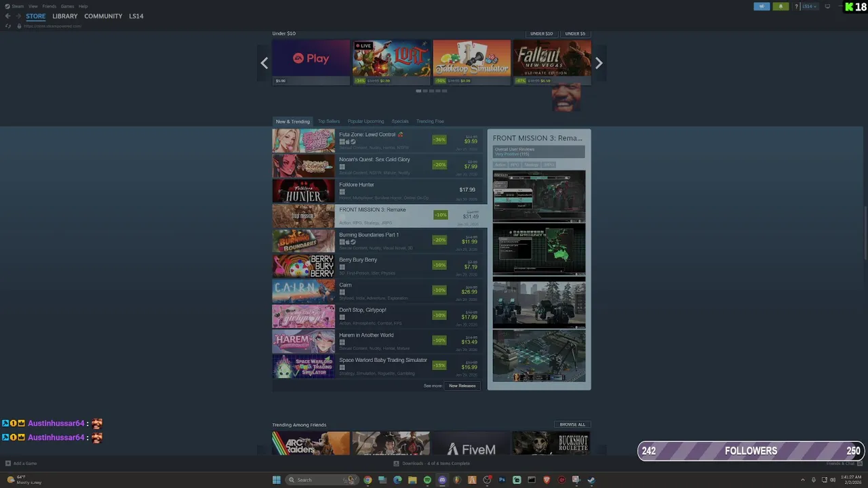Select the Trending Free tab
This screenshot has width=868, height=488.
(430, 121)
